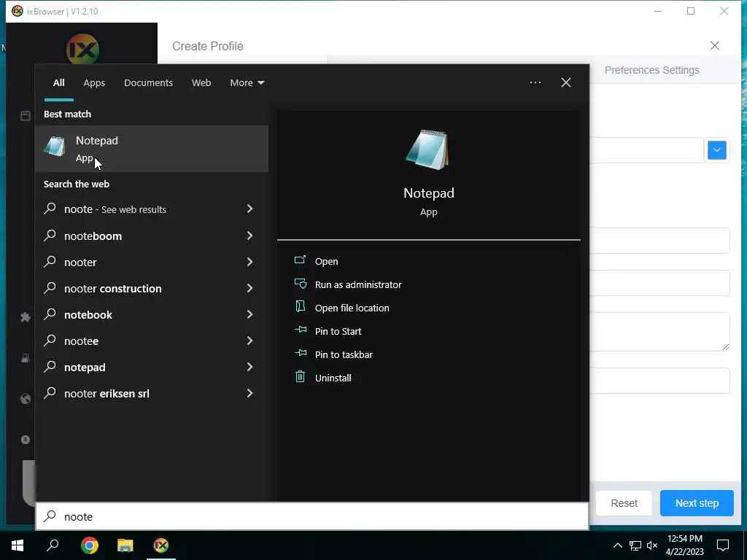Open Notepad from the Best match result
The image size is (747, 560).
click(x=152, y=149)
